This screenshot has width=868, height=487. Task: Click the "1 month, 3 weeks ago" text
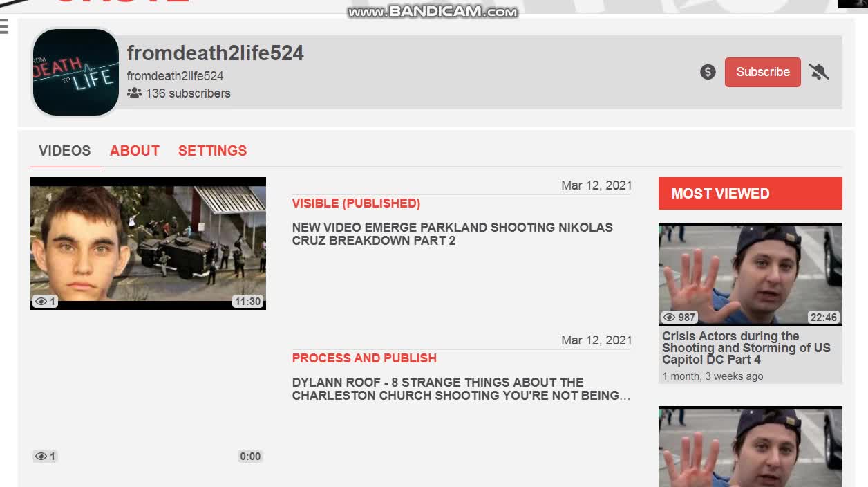(713, 376)
